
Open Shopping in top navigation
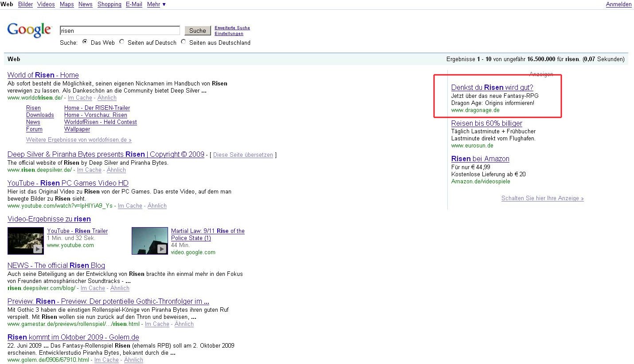110,4
